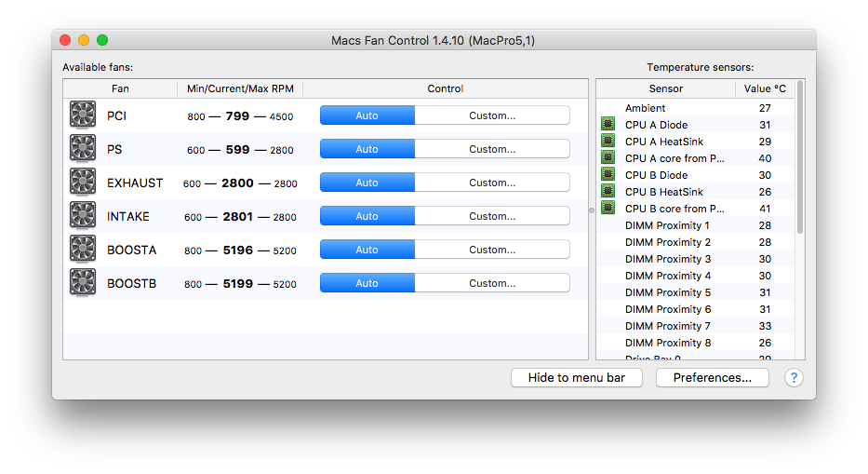Click the BOOSTB fan name
Screen dimensions: 868x474
[x=132, y=283]
